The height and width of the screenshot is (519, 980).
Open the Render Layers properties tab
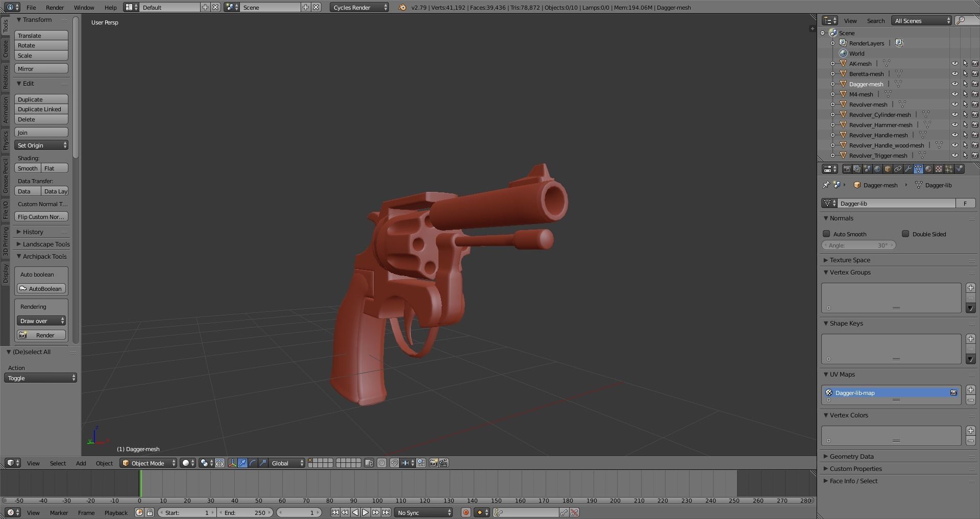tap(857, 169)
